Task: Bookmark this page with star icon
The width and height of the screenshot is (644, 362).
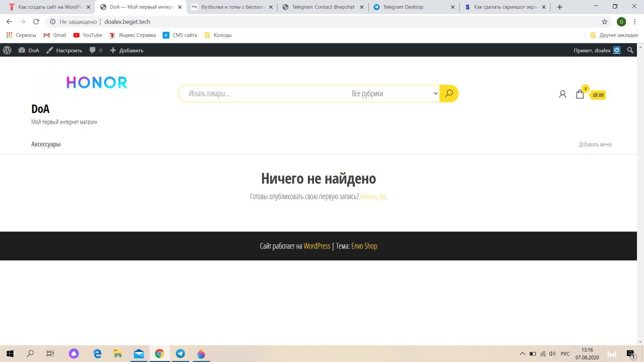Action: (604, 22)
